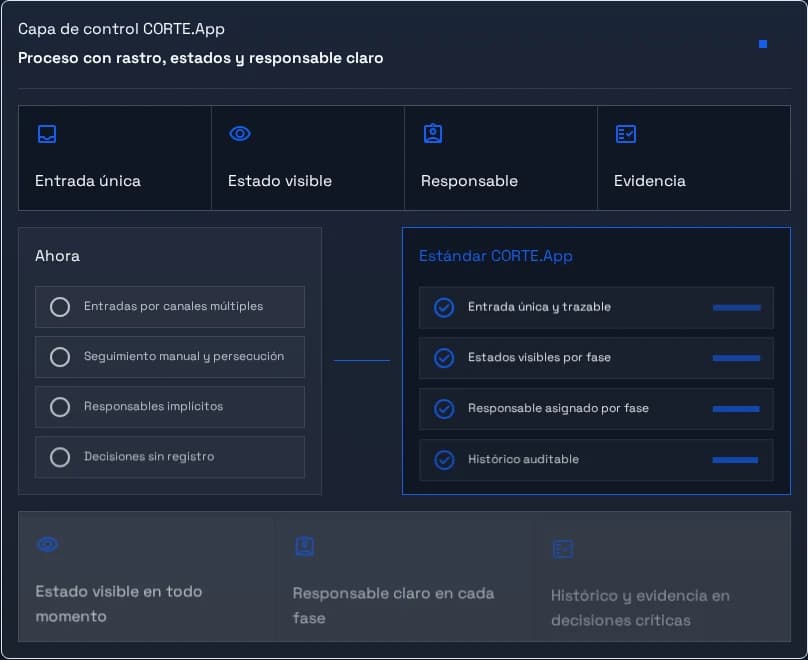Viewport: 808px width, 660px height.
Task: Toggle the Entrada única y trazable checkmark
Action: pos(444,308)
